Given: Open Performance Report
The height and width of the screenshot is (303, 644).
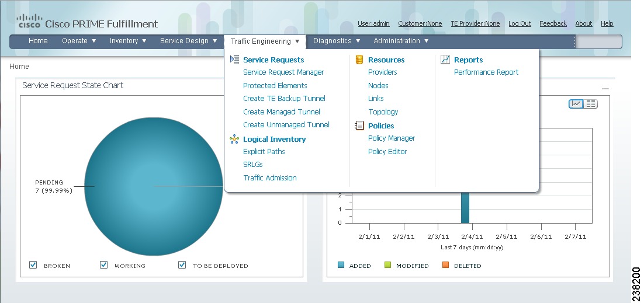Looking at the screenshot, I should tap(486, 72).
